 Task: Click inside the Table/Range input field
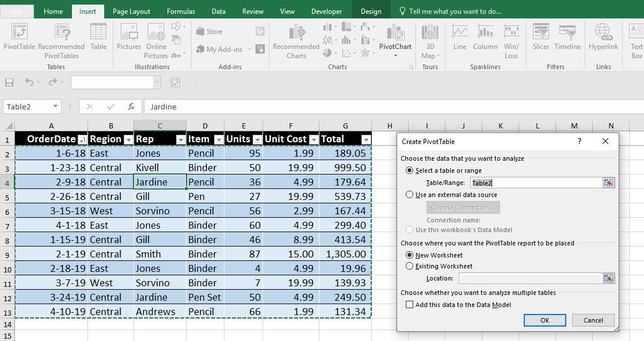(x=535, y=183)
